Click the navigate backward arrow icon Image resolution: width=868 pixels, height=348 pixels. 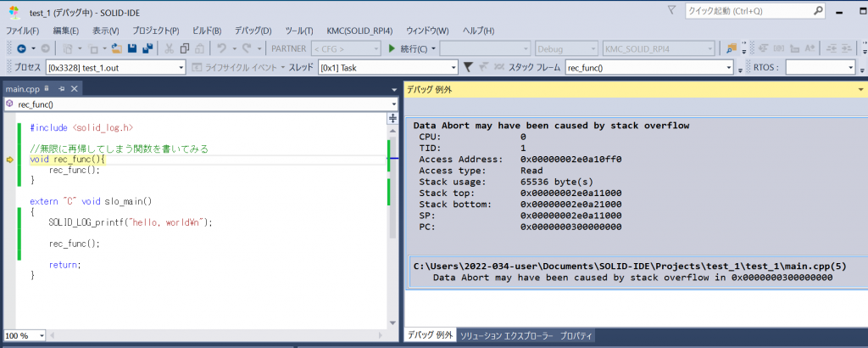(20, 48)
